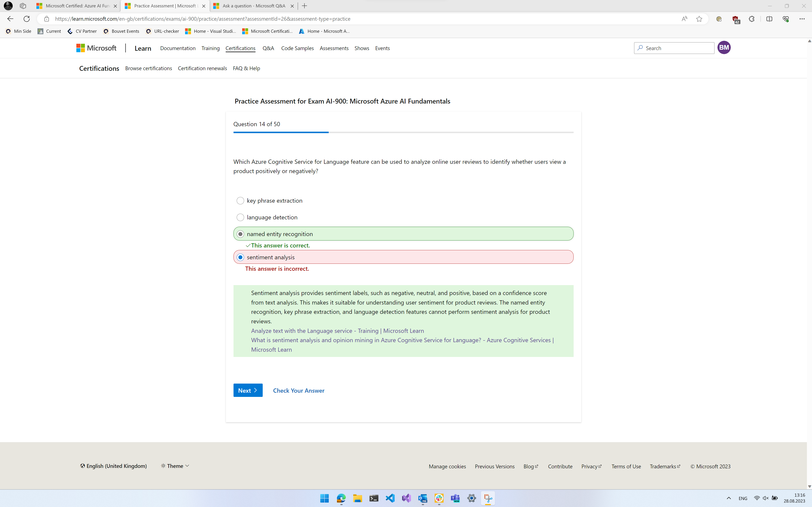
Task: Change locale English (United Kingdom)
Action: tap(113, 466)
